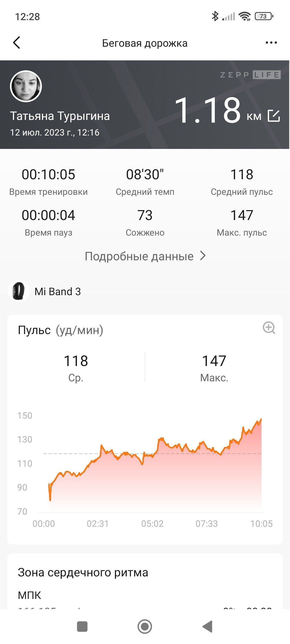290x644 pixels.
Task: Open the Подробные данные link
Action: click(x=145, y=256)
